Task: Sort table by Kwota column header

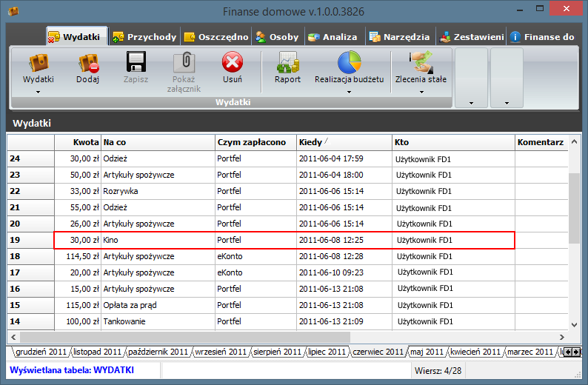Action: (x=78, y=142)
